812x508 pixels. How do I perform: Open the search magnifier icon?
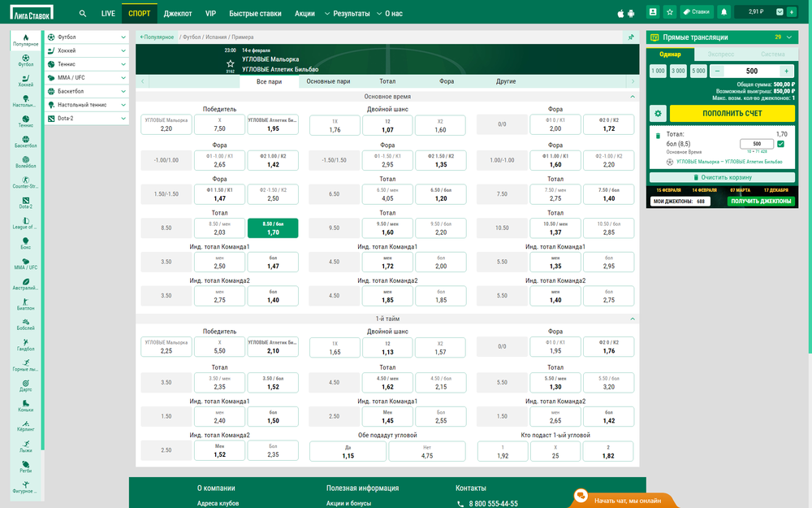82,14
